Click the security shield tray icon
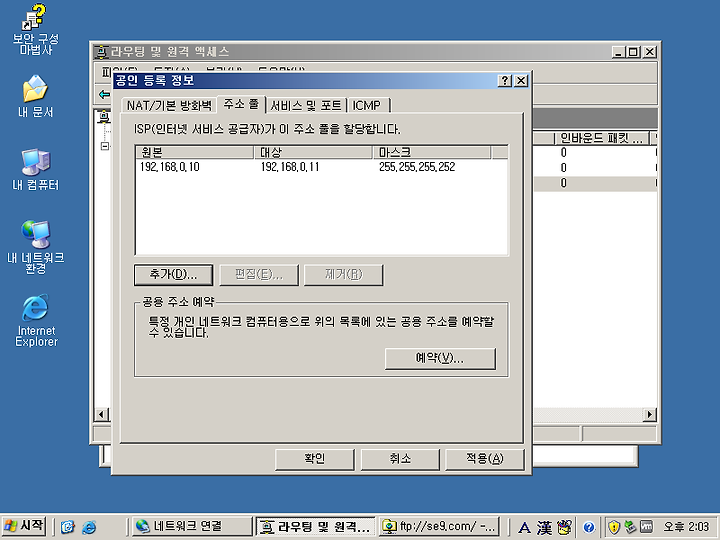The width and height of the screenshot is (720, 540). (x=614, y=527)
